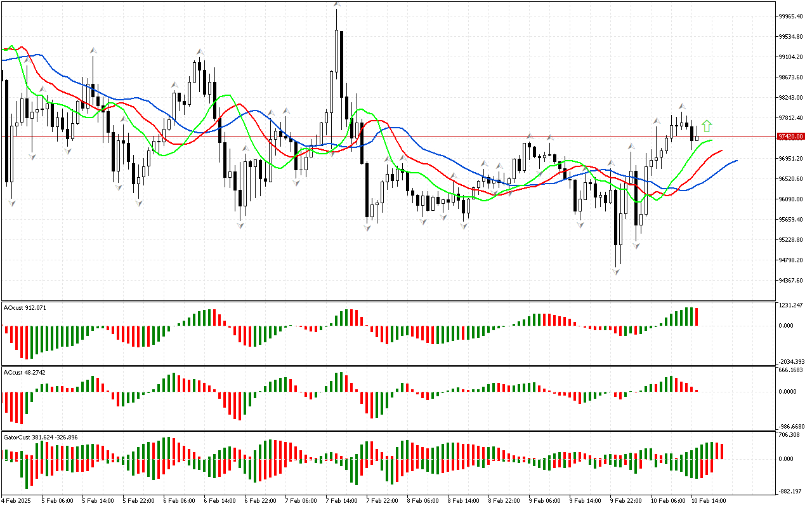Click the 706.308 Gator scale value
This screenshot has width=812, height=508.
pos(789,435)
